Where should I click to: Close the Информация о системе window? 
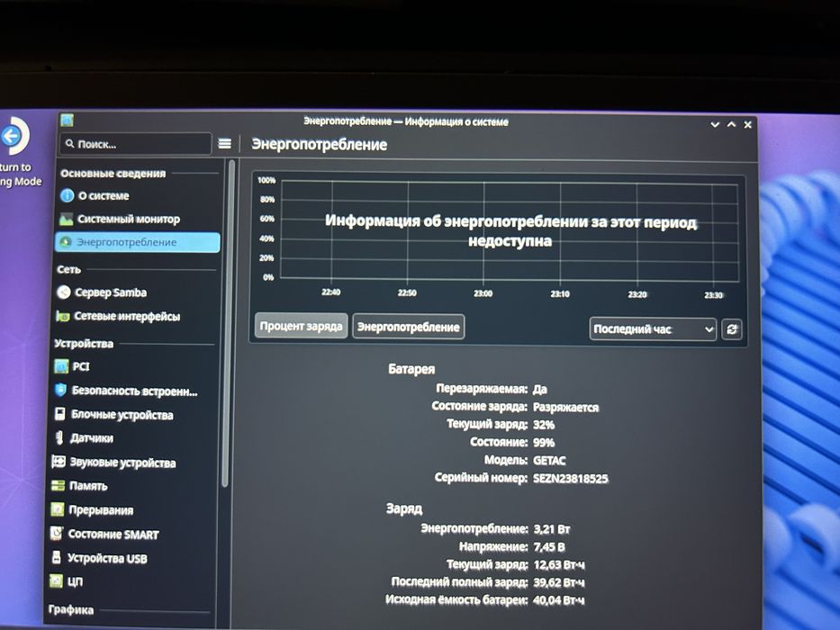pos(748,125)
